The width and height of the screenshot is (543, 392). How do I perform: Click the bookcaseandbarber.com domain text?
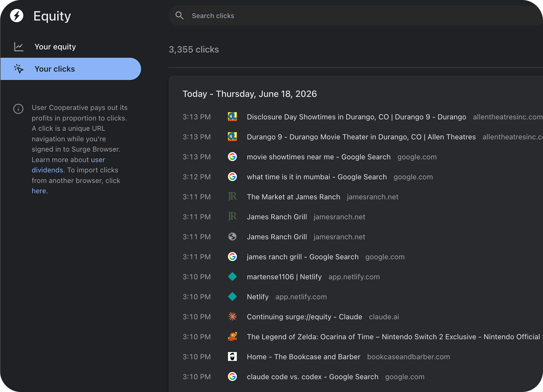pos(408,357)
